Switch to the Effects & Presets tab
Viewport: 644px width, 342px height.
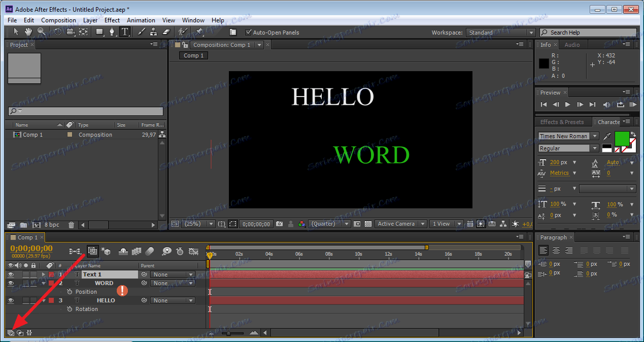pos(562,122)
